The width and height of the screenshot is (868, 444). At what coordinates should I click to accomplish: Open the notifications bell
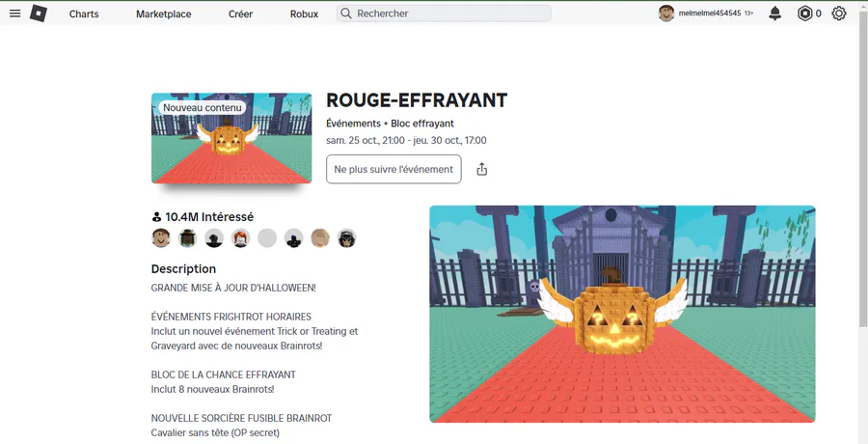pyautogui.click(x=775, y=14)
